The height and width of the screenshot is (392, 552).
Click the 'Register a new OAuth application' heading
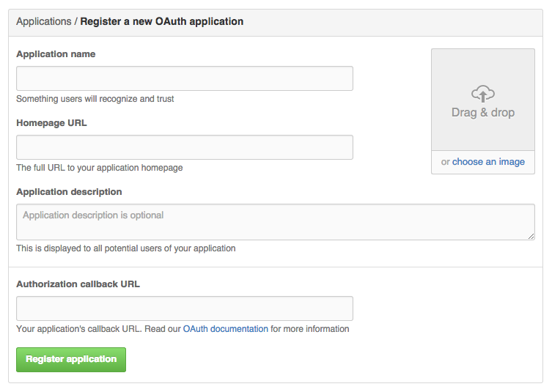tap(162, 21)
